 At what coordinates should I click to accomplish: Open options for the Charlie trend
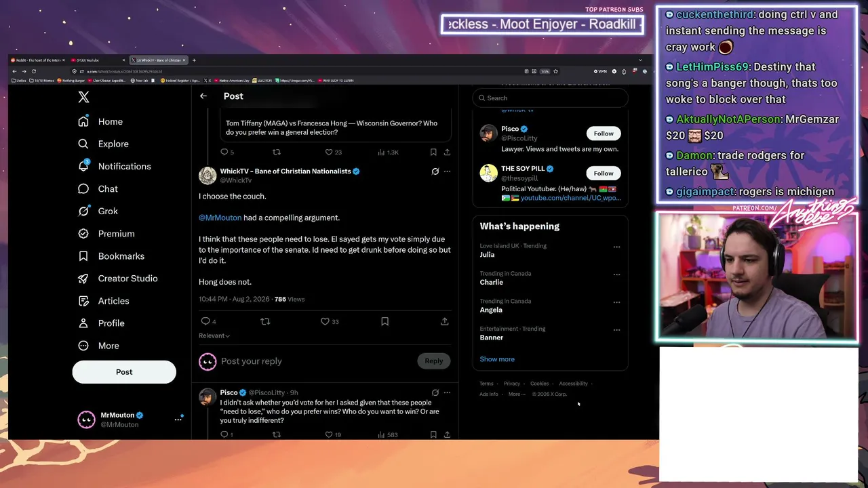pos(616,274)
